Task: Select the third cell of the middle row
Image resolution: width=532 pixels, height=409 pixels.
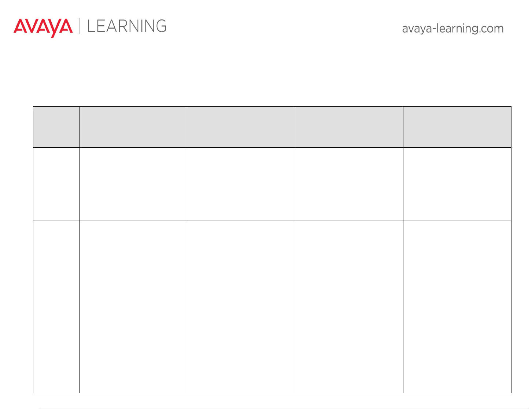Action: tap(241, 184)
